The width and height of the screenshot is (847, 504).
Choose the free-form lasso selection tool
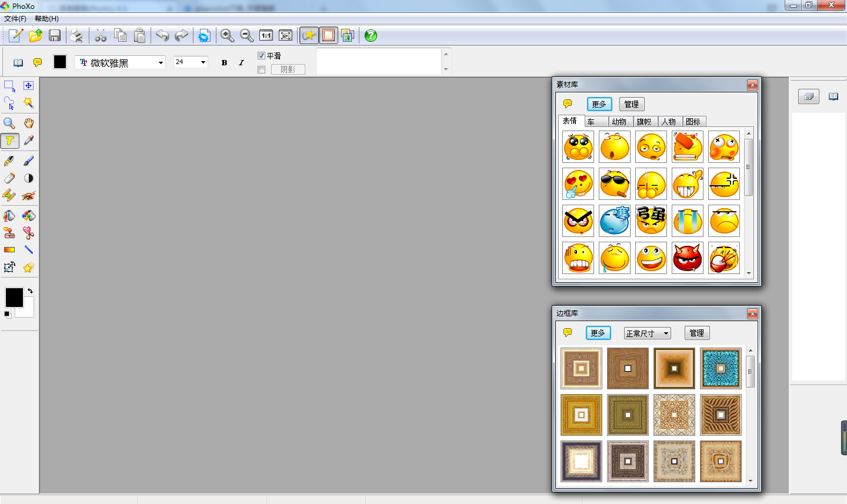click(9, 104)
